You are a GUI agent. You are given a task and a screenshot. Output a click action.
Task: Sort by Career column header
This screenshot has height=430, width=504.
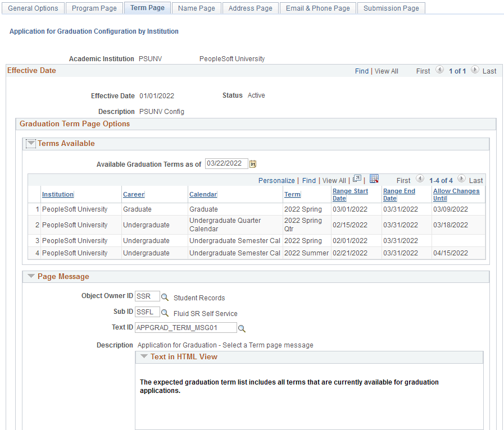coord(134,194)
